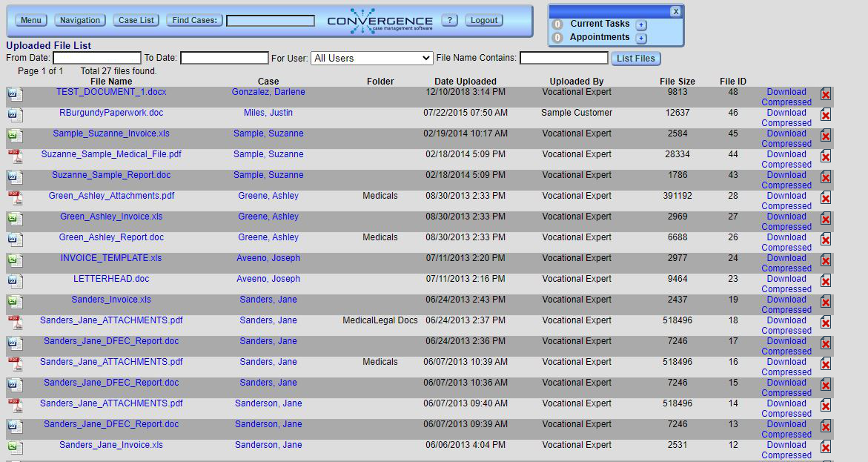Image resolution: width=868 pixels, height=462 pixels.
Task: Open the Menu button in header
Action: pyautogui.click(x=30, y=20)
